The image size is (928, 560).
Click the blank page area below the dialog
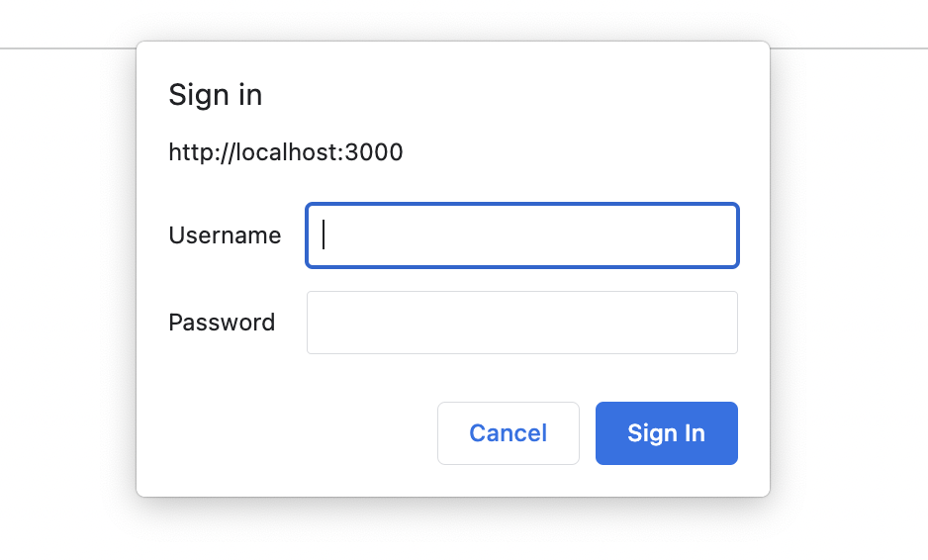463,529
